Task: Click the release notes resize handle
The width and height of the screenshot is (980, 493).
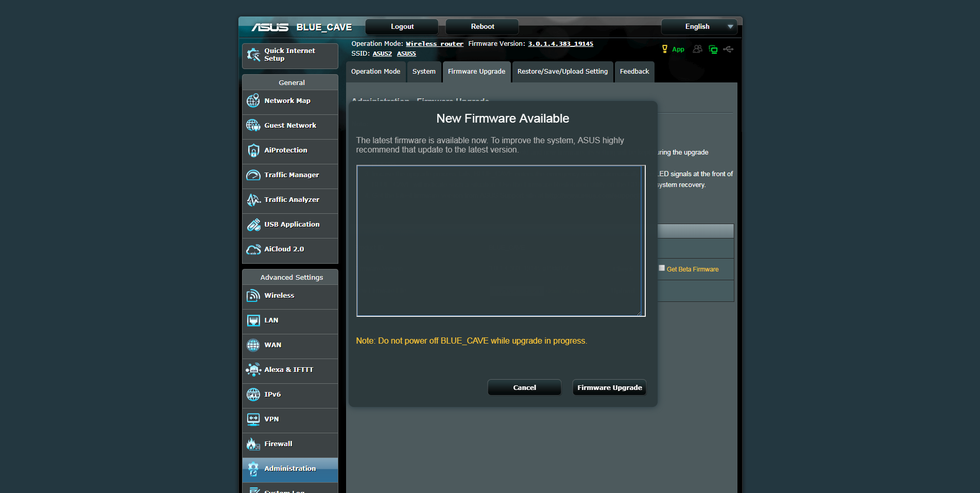Action: tap(639, 313)
